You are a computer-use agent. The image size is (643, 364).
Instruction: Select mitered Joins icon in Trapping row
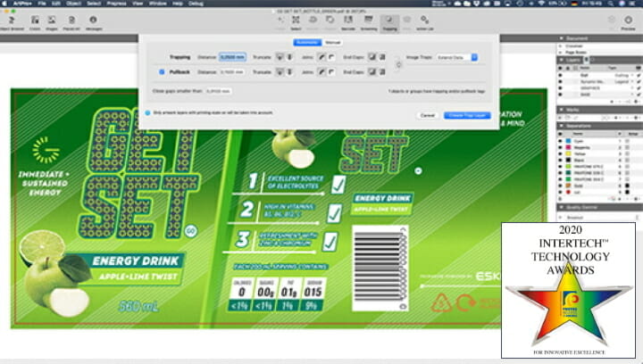(331, 57)
